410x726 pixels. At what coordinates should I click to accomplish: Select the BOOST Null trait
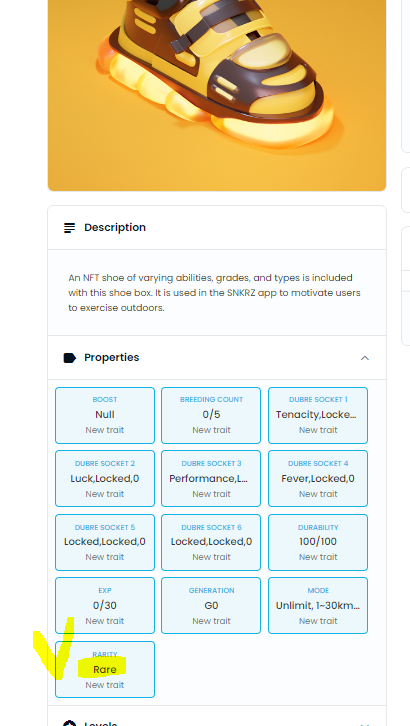(105, 415)
